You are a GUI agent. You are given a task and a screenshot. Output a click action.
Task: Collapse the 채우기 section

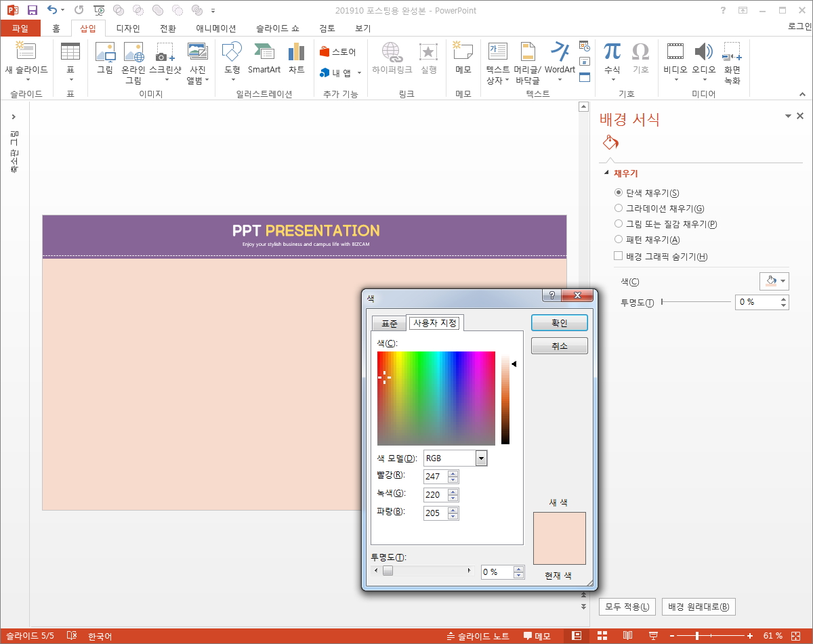[607, 173]
